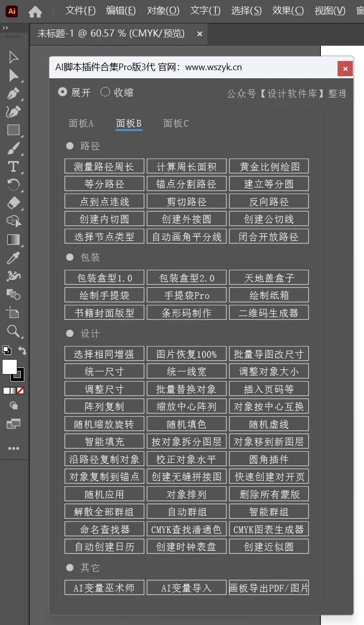
Task: Swap fill and stroke colors
Action: click(22, 350)
